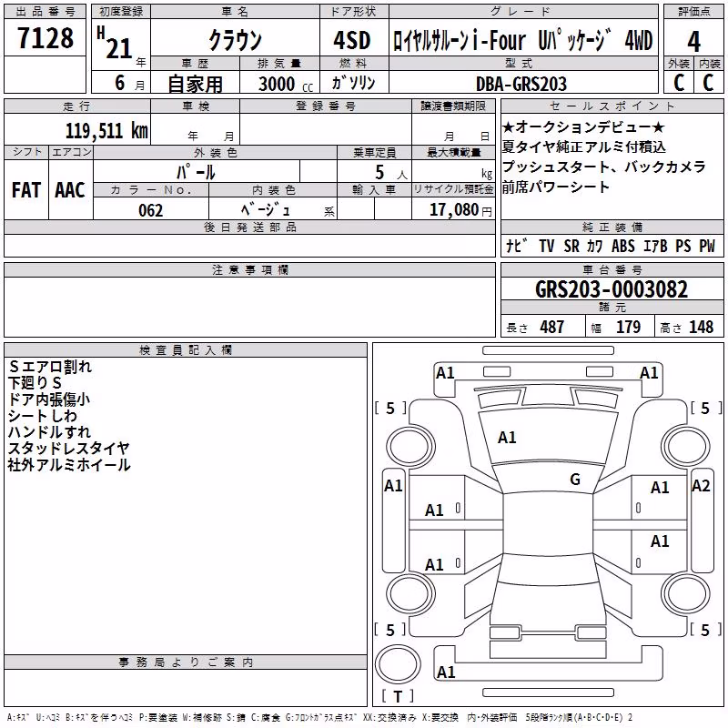Click the door type 4SD
Viewport: 728px width, 728px height.
click(352, 40)
